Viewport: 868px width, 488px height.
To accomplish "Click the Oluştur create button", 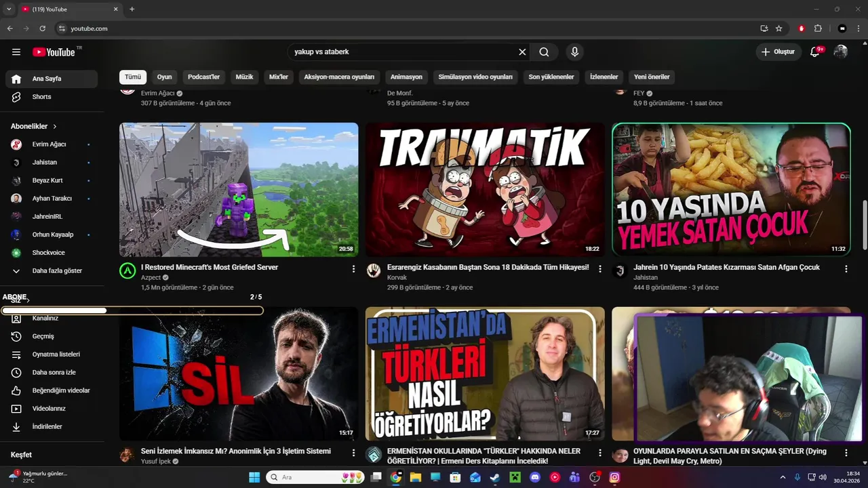I will click(x=778, y=52).
